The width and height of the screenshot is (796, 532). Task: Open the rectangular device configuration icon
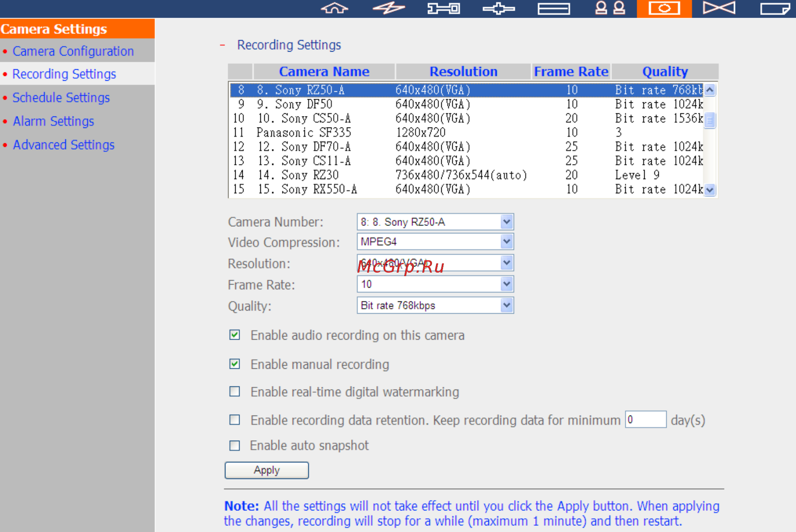click(x=554, y=9)
